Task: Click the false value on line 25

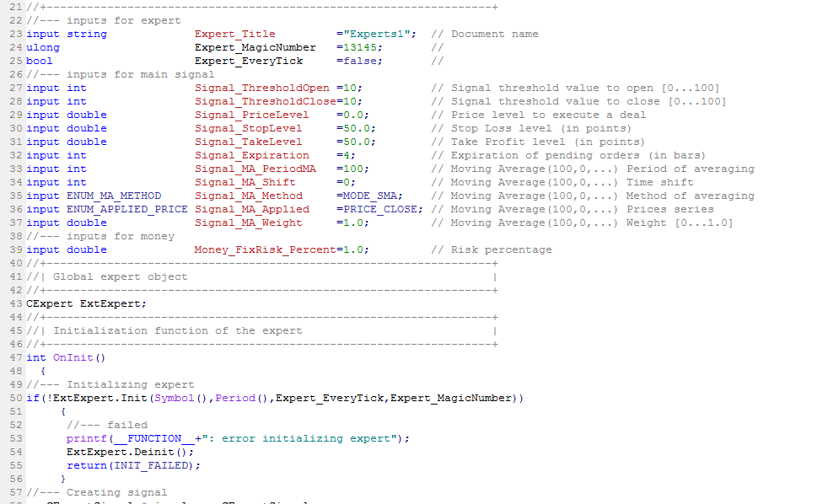Action: 359,62
